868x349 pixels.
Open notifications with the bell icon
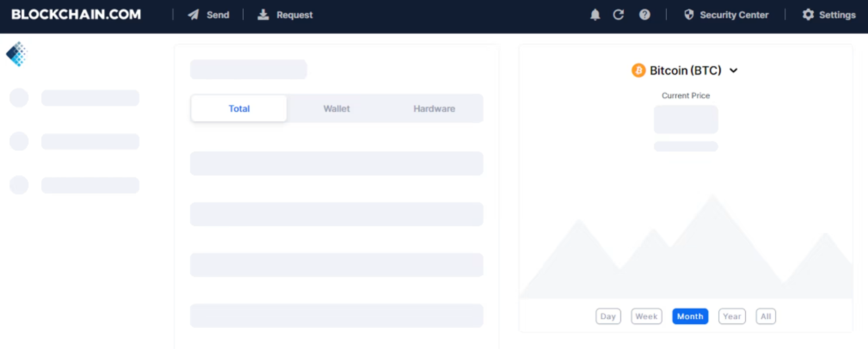pyautogui.click(x=595, y=15)
